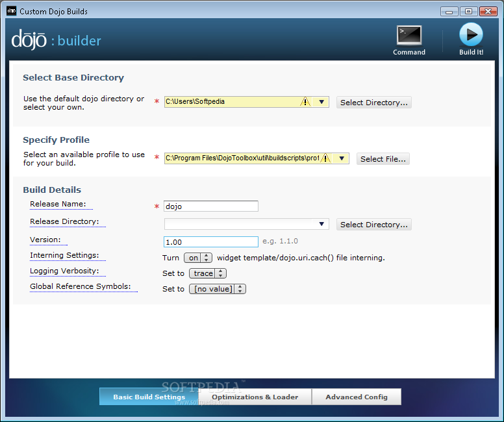Click the Select File... button

click(x=383, y=159)
